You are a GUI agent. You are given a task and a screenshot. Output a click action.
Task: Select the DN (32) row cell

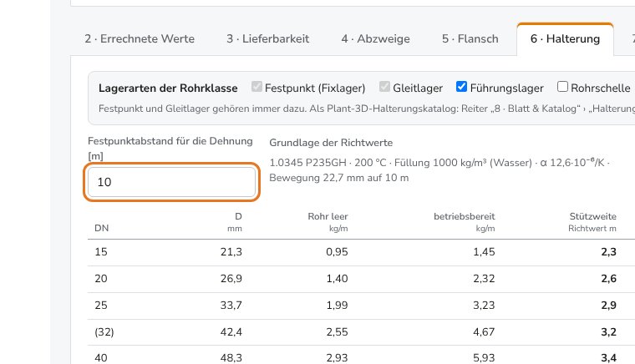pos(104,332)
